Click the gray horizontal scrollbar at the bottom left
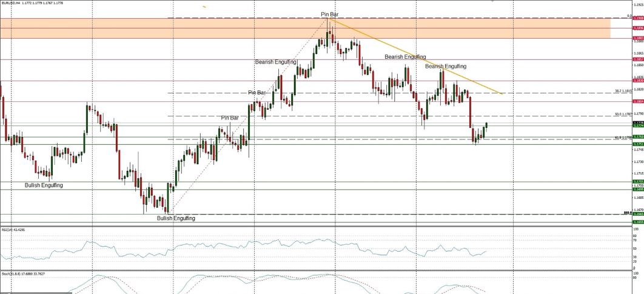 [36, 292]
